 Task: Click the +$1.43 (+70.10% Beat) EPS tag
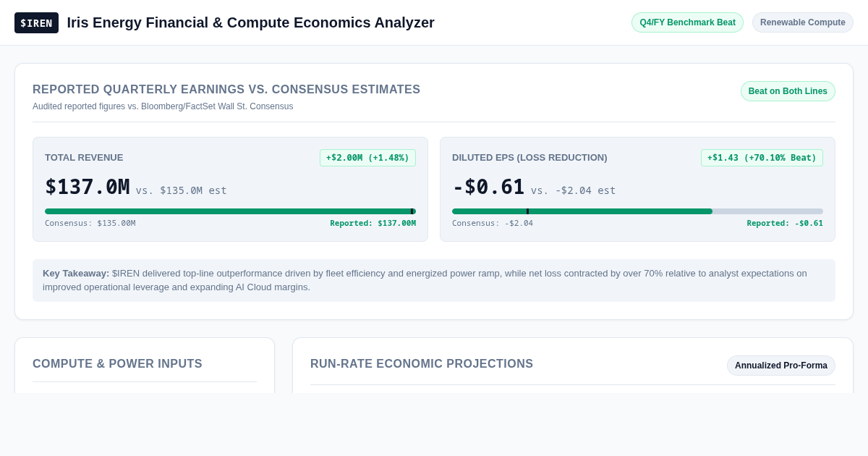762,158
